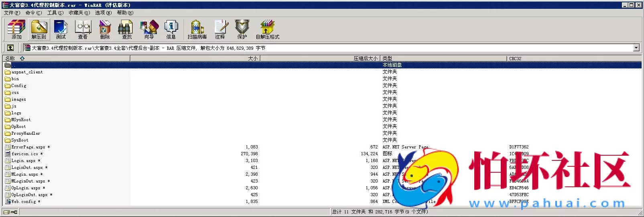Click the 解压到 (Extract to) toolbar icon
Image resolution: width=644 pixels, height=217 pixels.
[x=39, y=29]
